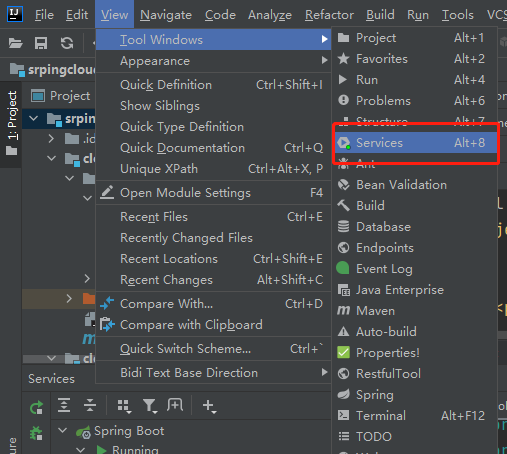
Task: Click the Event Log green circle icon
Action: click(x=343, y=268)
